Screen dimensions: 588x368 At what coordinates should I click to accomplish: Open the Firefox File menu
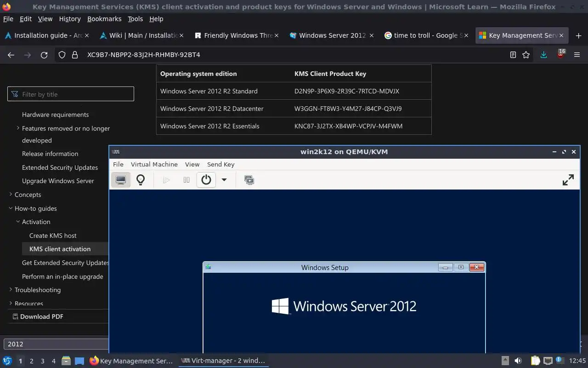tap(8, 19)
